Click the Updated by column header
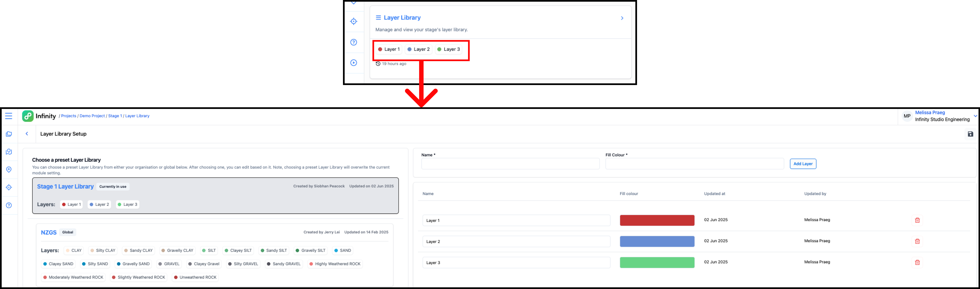 (x=815, y=194)
